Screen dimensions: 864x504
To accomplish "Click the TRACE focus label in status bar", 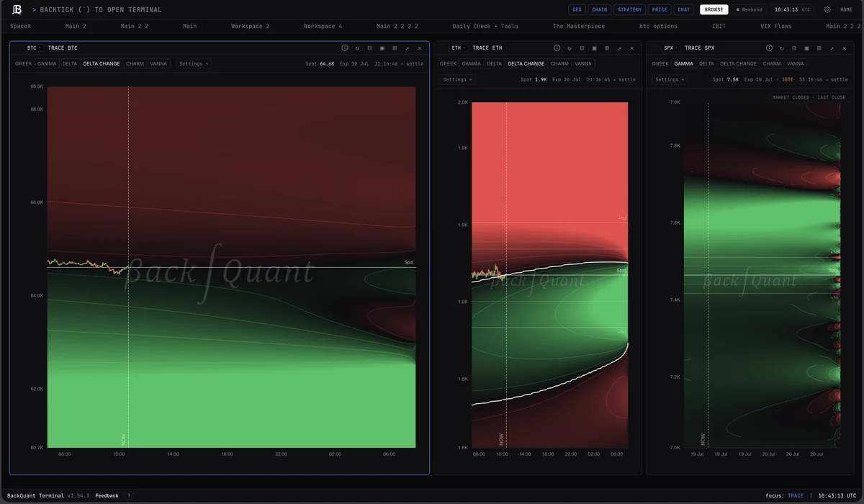I will tap(796, 495).
